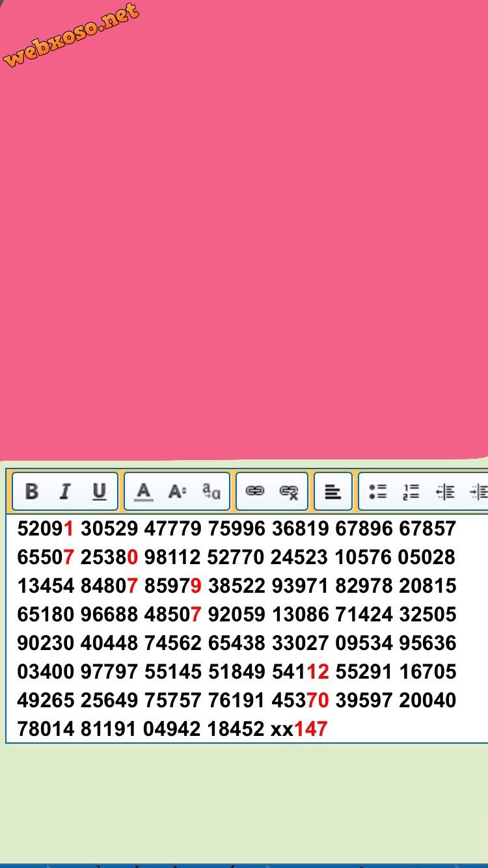Click the number 13454 in the editor
This screenshot has height=868, width=488.
click(x=46, y=586)
